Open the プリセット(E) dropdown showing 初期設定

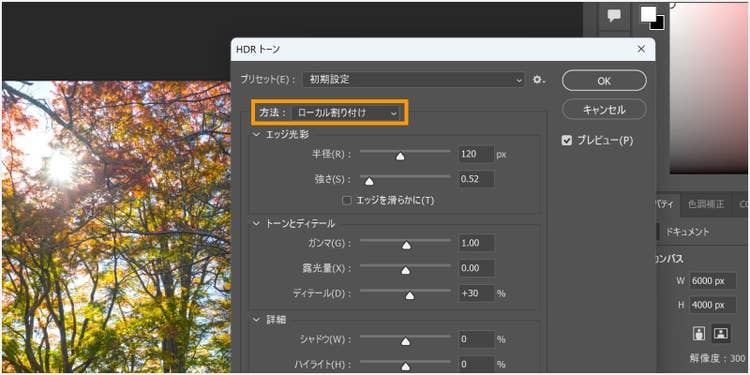point(414,80)
